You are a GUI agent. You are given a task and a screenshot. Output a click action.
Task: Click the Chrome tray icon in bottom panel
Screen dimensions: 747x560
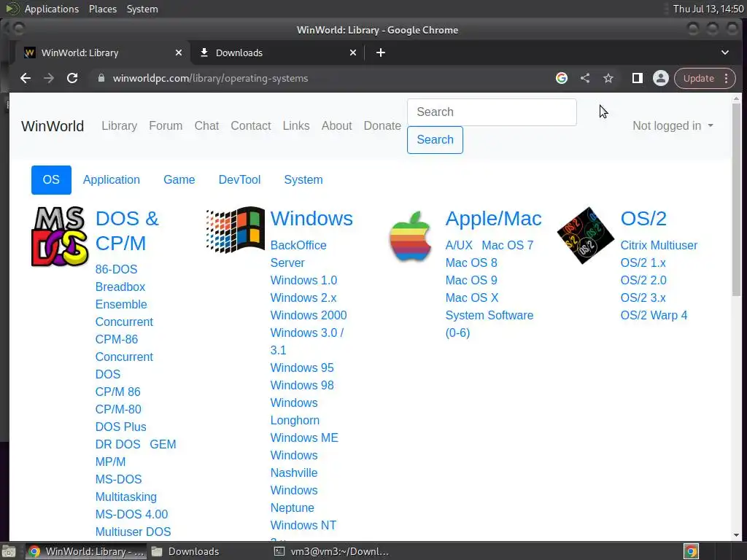coord(691,551)
